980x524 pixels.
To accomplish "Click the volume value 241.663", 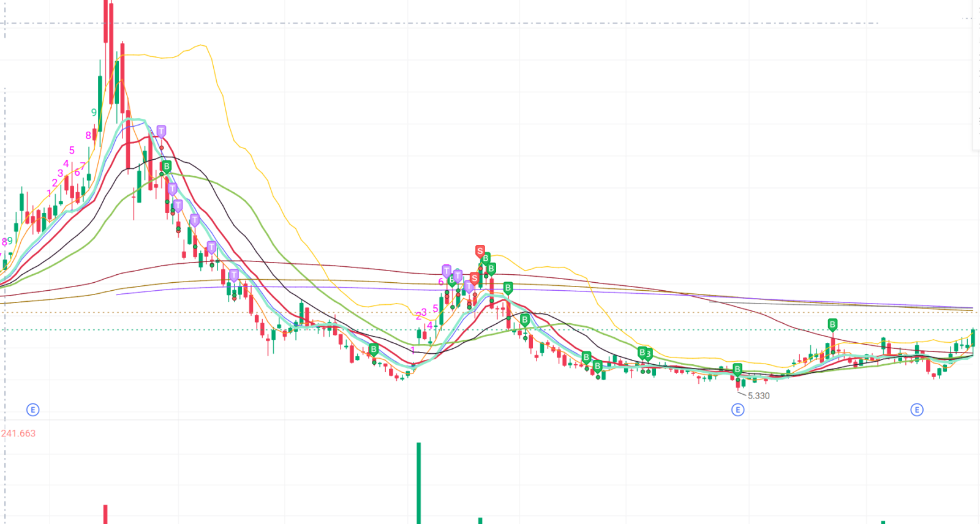I will click(x=18, y=433).
